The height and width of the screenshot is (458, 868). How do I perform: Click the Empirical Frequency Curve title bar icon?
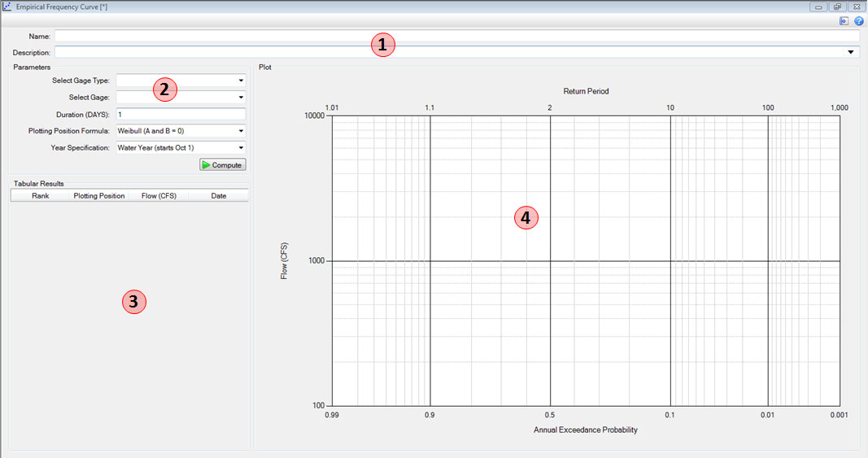point(7,7)
